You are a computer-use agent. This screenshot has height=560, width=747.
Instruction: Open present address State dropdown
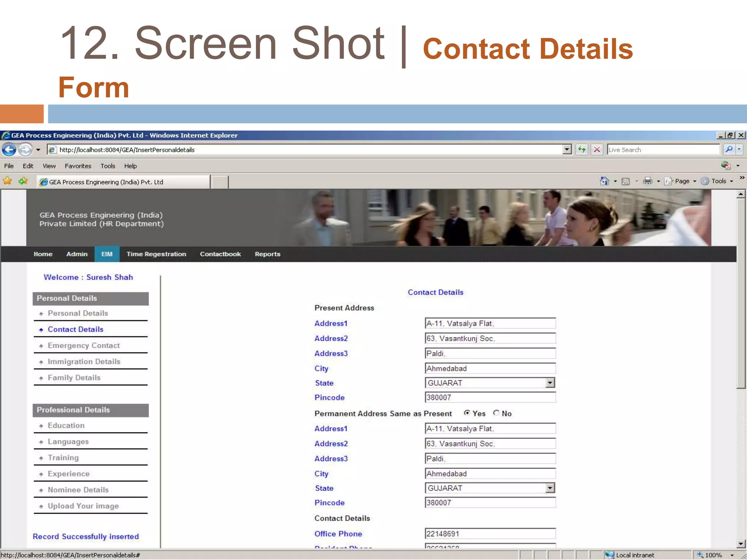[550, 383]
